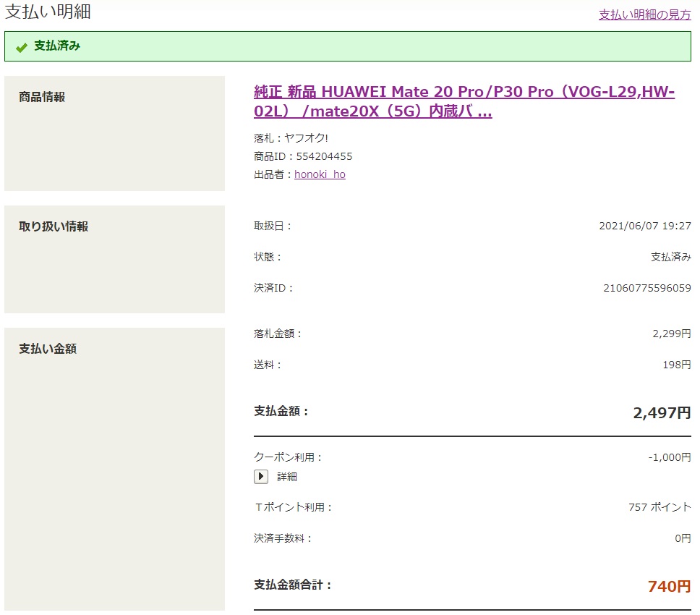Select payment ID 21060775596059
The width and height of the screenshot is (700, 615).
[647, 288]
